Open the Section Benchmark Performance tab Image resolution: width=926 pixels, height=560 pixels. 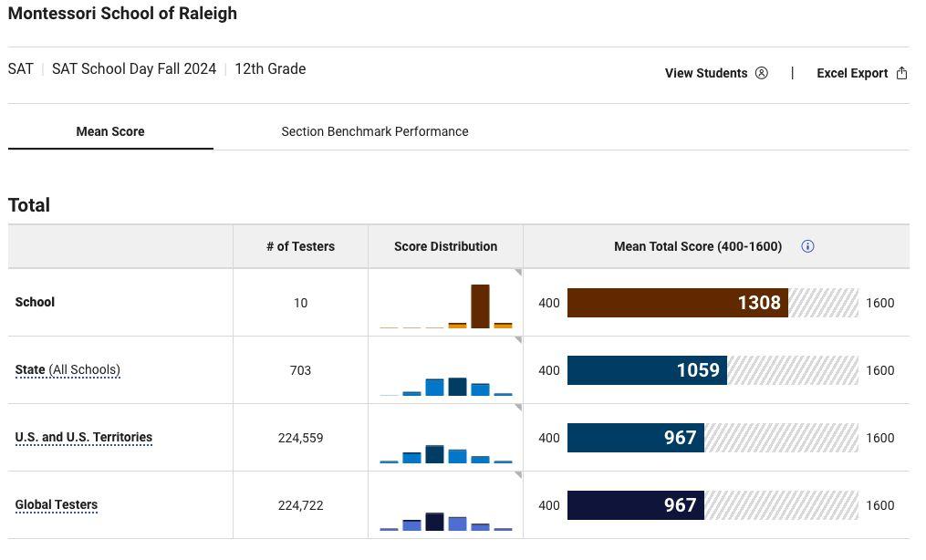click(x=374, y=131)
